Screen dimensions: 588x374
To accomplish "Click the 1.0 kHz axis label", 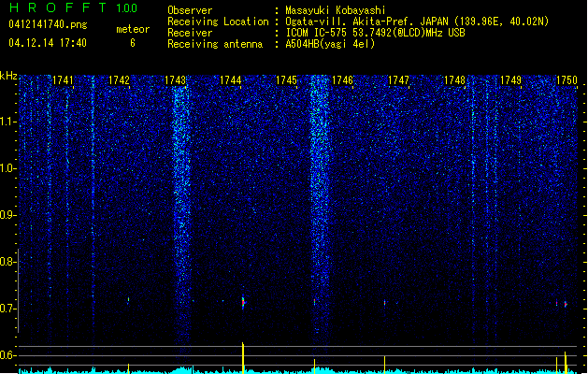I will click(x=8, y=168).
